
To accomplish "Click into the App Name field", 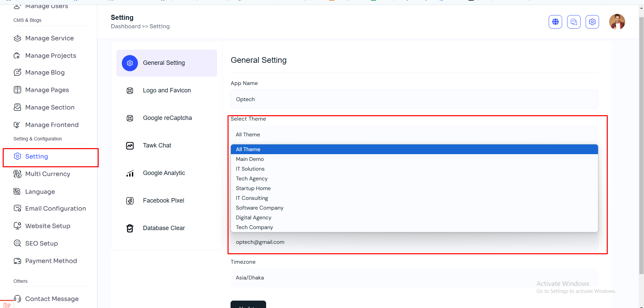I will point(414,99).
